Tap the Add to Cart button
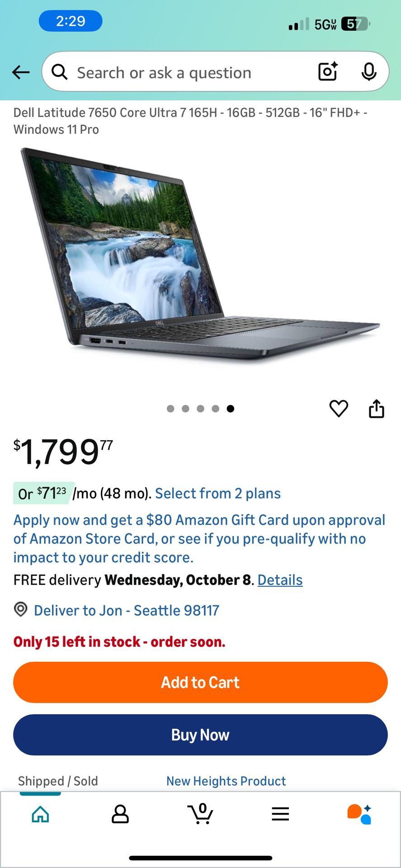 coord(200,682)
